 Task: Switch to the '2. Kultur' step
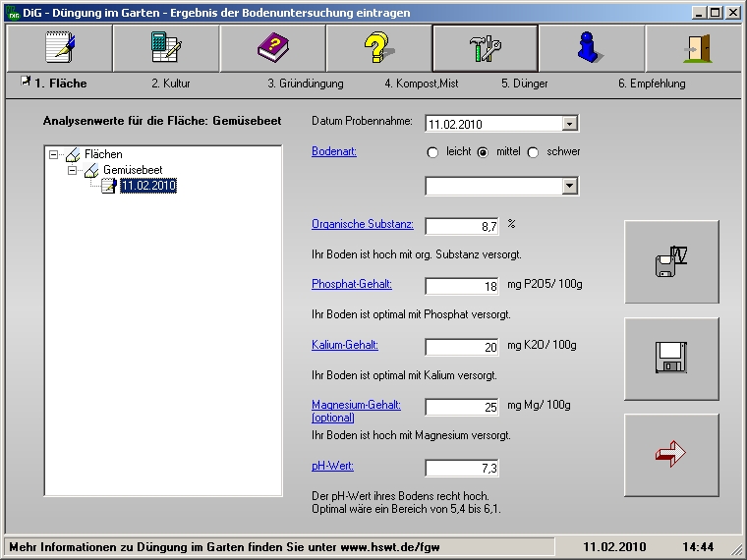pyautogui.click(x=170, y=84)
